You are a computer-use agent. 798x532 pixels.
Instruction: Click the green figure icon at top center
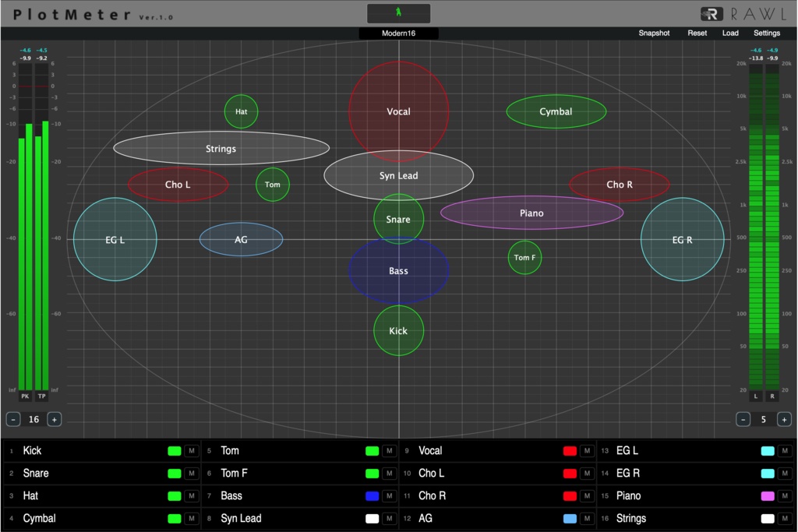pos(398,12)
